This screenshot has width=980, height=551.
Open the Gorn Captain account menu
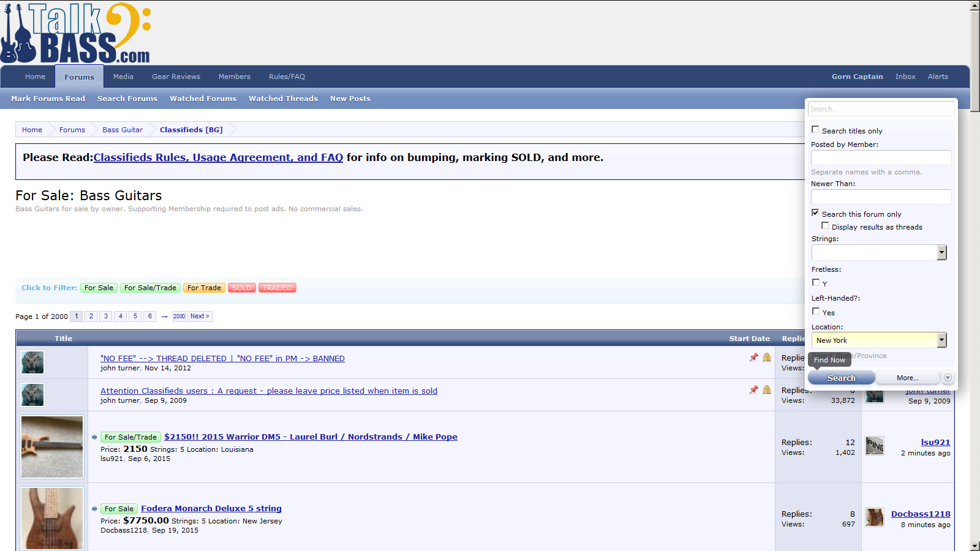(x=858, y=77)
